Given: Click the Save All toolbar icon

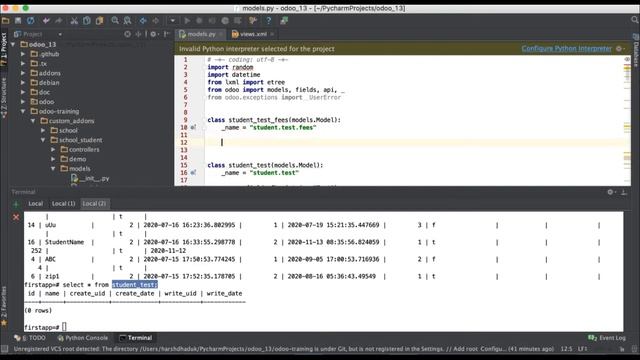Looking at the screenshot, I should tap(18, 20).
